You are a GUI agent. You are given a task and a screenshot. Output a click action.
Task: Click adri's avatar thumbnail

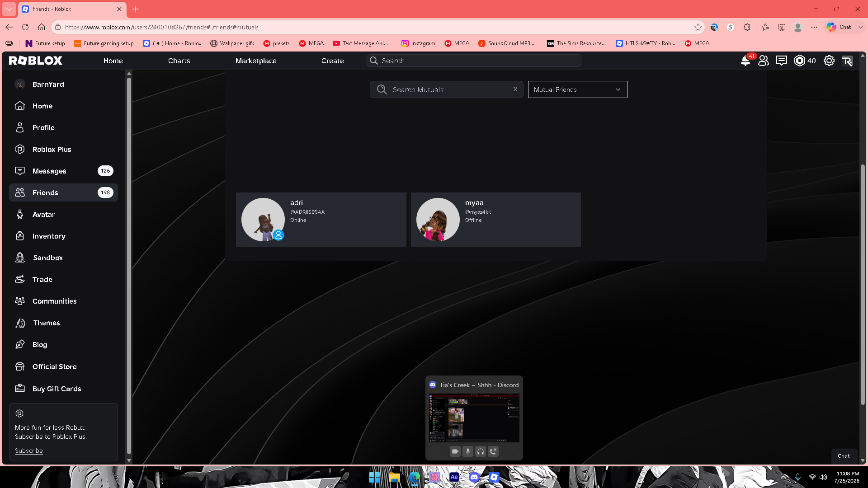coord(263,220)
